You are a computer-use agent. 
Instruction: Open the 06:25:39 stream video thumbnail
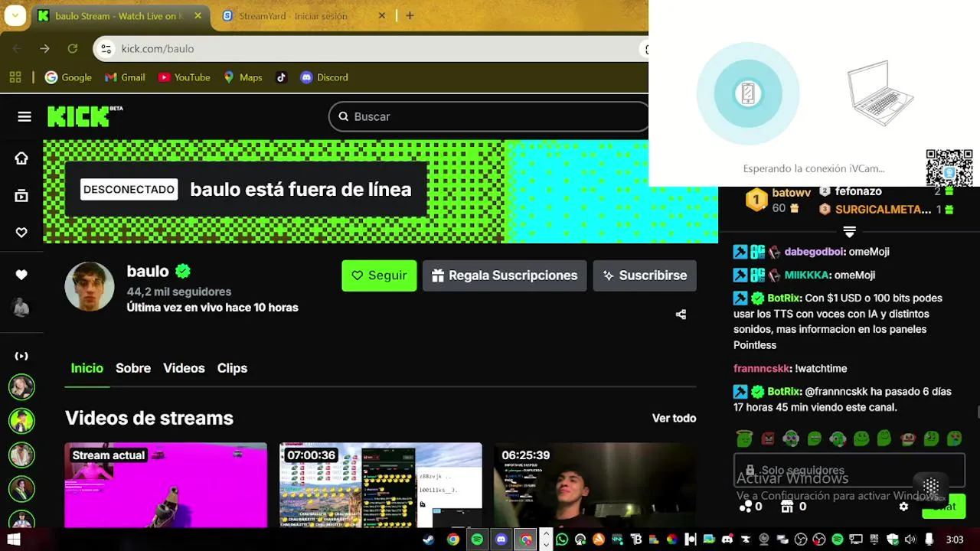595,485
